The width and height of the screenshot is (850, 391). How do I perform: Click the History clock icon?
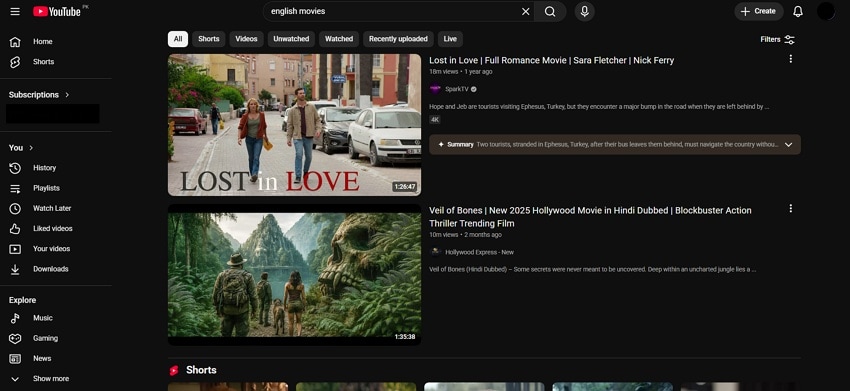pos(15,168)
